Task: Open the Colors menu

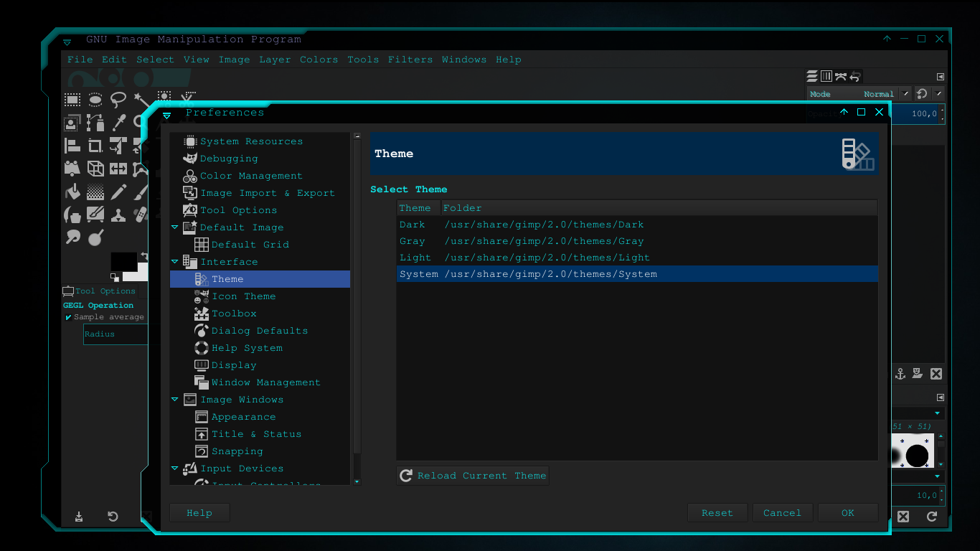Action: pos(319,60)
